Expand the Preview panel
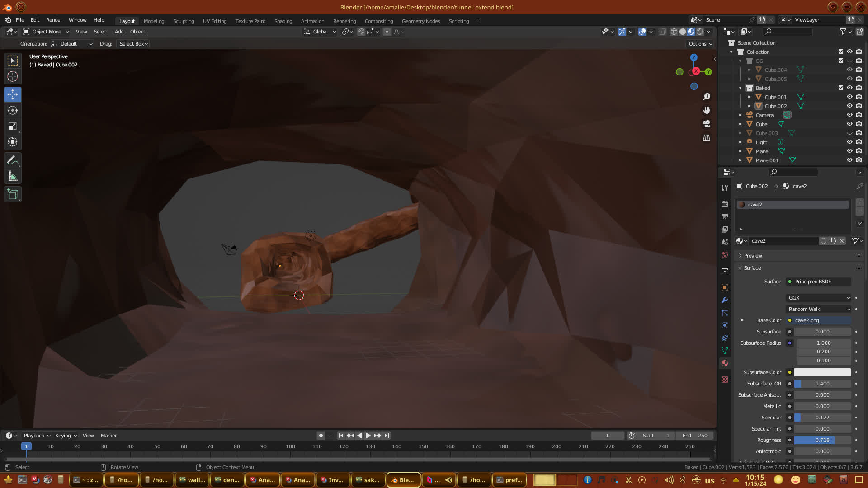The image size is (868, 488). [753, 256]
